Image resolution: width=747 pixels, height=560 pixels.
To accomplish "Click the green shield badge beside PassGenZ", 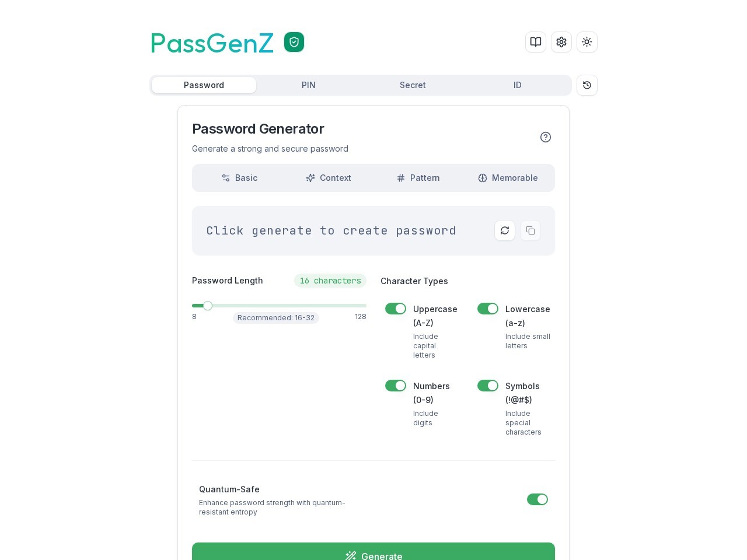I will pos(294,42).
